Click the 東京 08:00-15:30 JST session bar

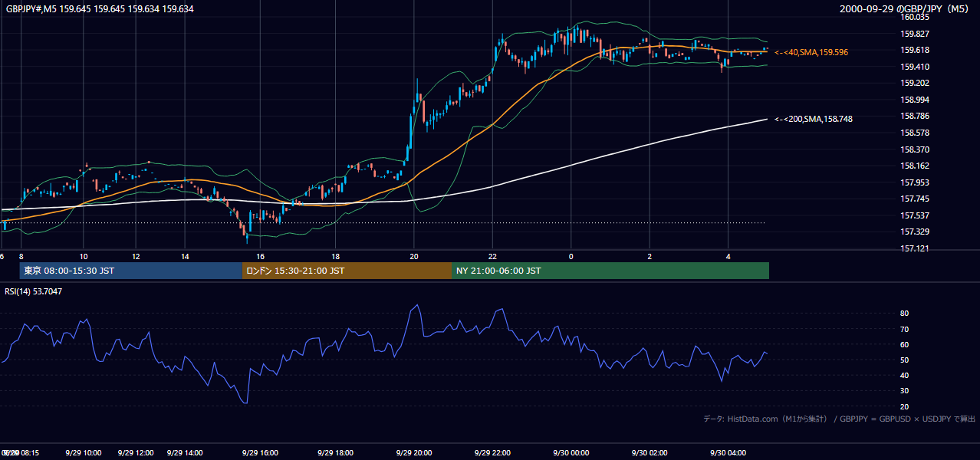point(130,271)
